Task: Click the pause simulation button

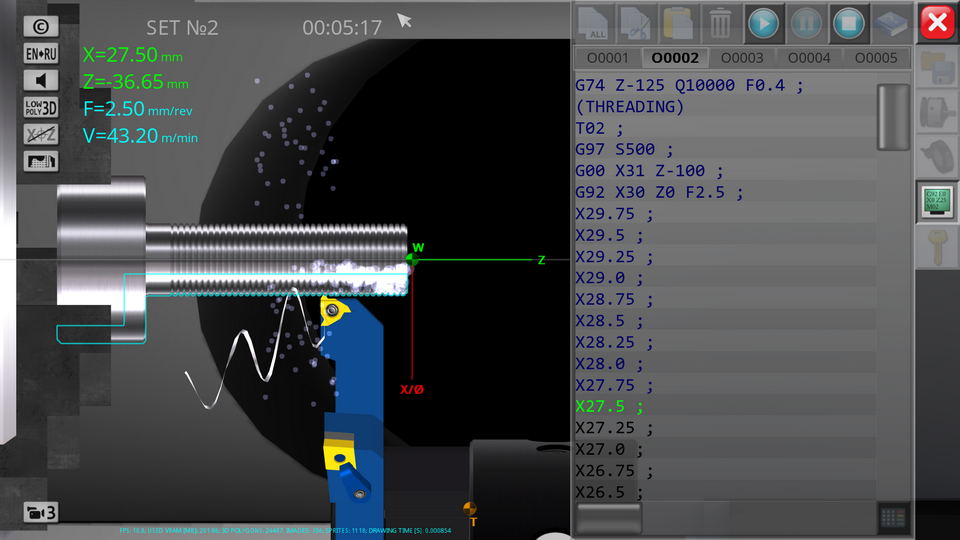Action: 806,22
